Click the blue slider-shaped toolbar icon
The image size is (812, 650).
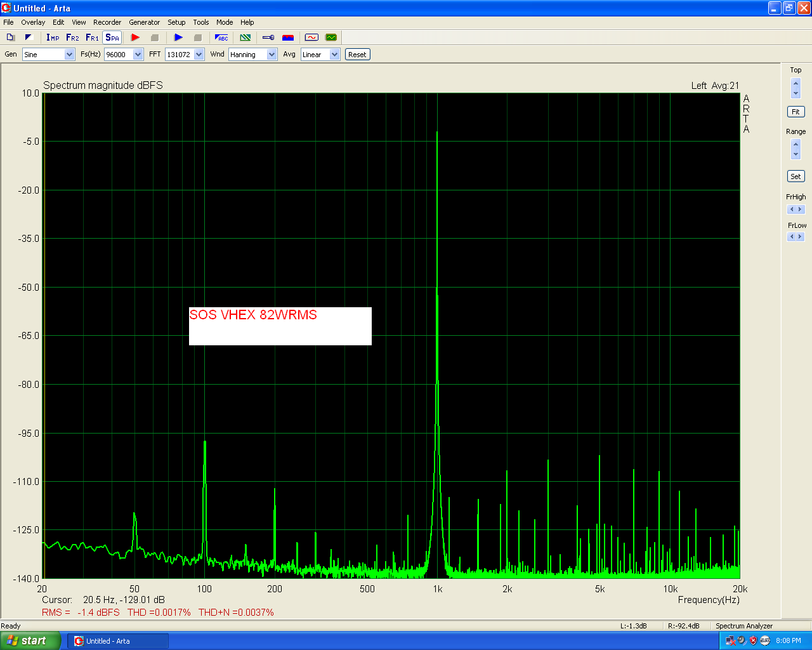268,37
